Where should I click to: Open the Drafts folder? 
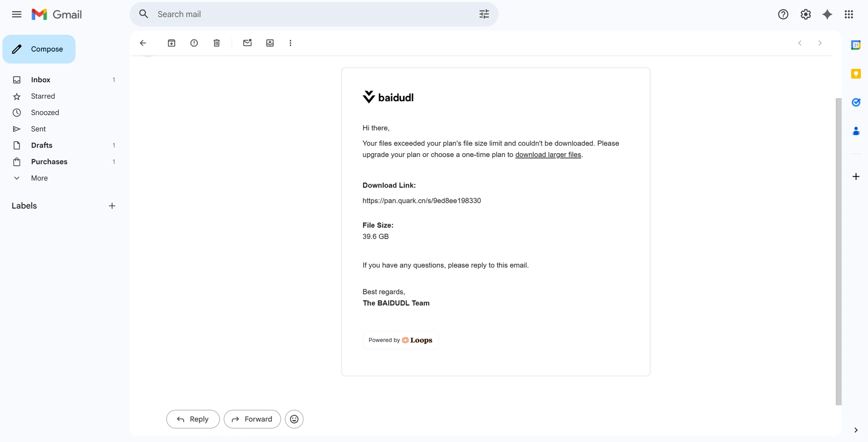pos(42,145)
